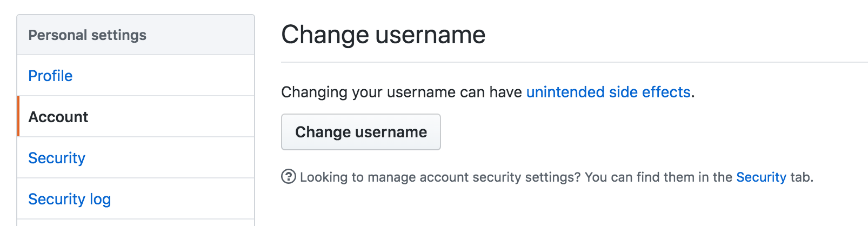Follow the unintended side effects link
This screenshot has width=868, height=226.
608,92
